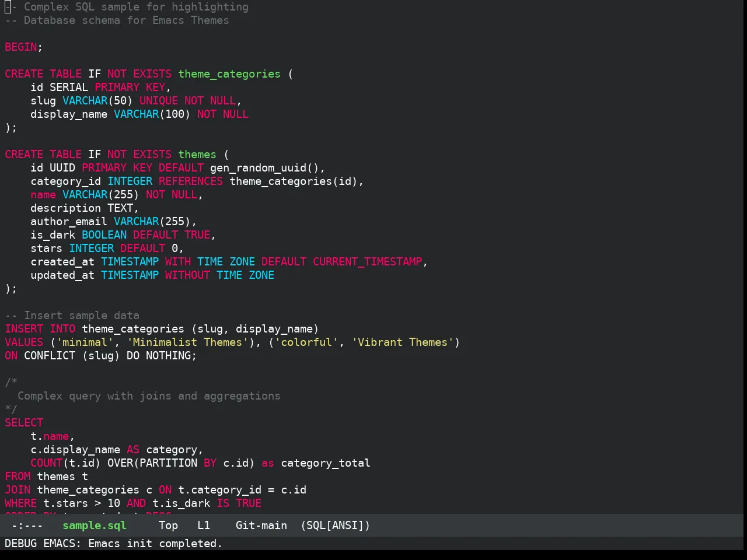Click the sample.sql buffer name in mode line

coord(95,526)
